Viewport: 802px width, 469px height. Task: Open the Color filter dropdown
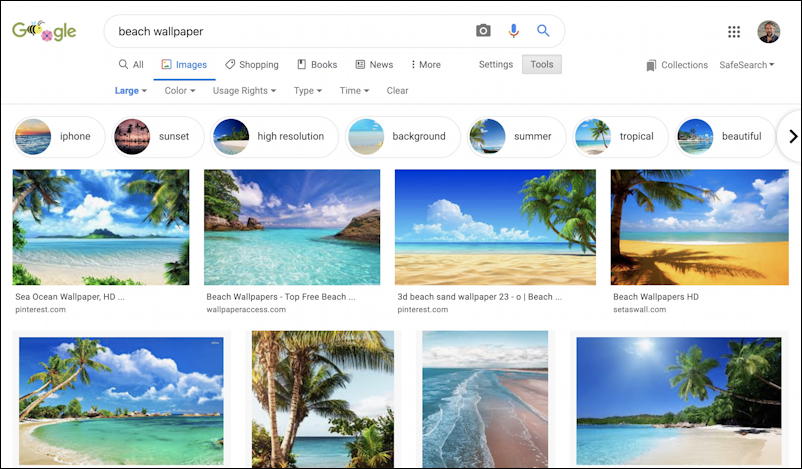pyautogui.click(x=180, y=91)
